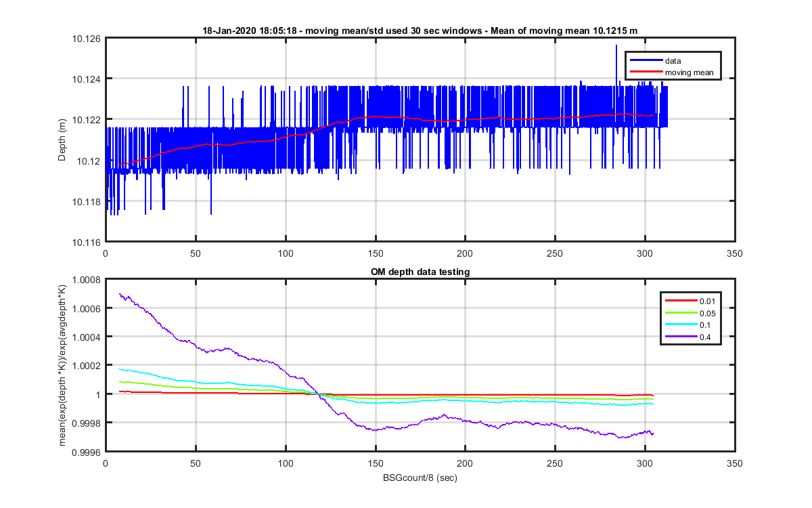Screen dimensions: 812x508
Task: Click the '100' x-tick under the depth plot
Action: [286, 253]
